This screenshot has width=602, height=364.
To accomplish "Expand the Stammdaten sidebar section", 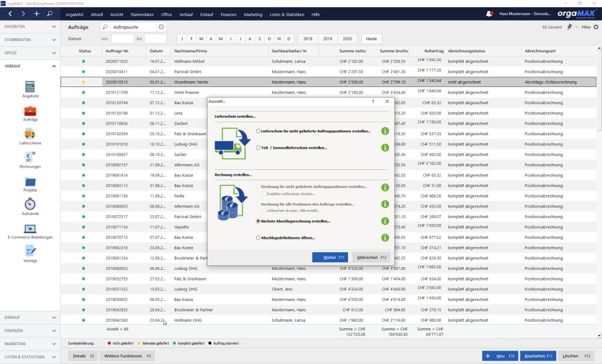I will click(30, 39).
